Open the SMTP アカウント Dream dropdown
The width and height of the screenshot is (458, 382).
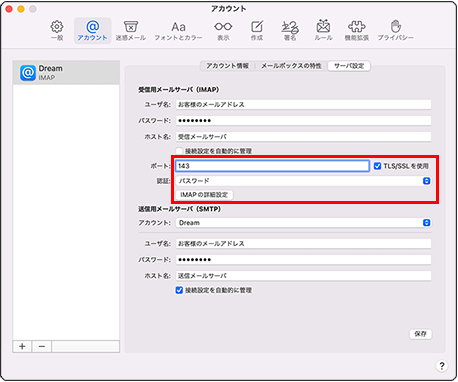303,223
